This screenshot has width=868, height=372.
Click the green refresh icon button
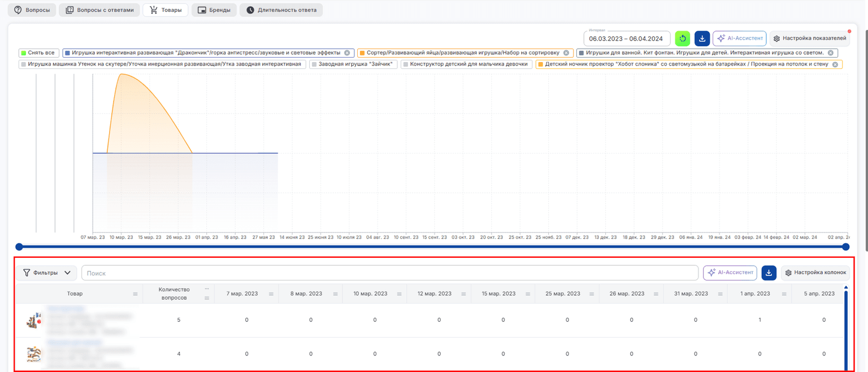[683, 38]
